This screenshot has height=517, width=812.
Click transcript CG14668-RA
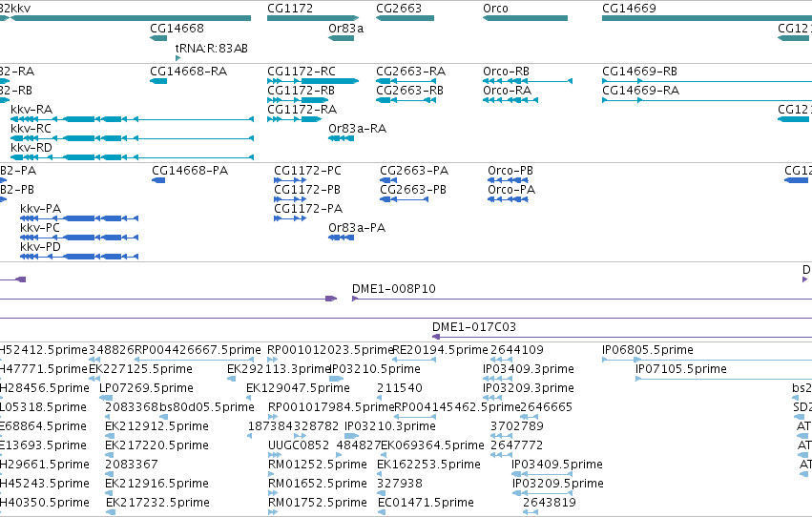click(189, 72)
